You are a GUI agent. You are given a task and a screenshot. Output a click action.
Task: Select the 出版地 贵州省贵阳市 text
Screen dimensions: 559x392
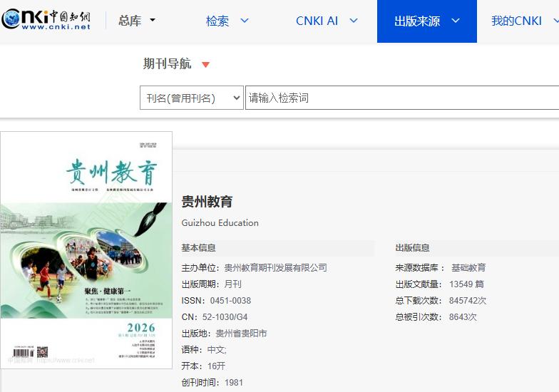tap(241, 334)
